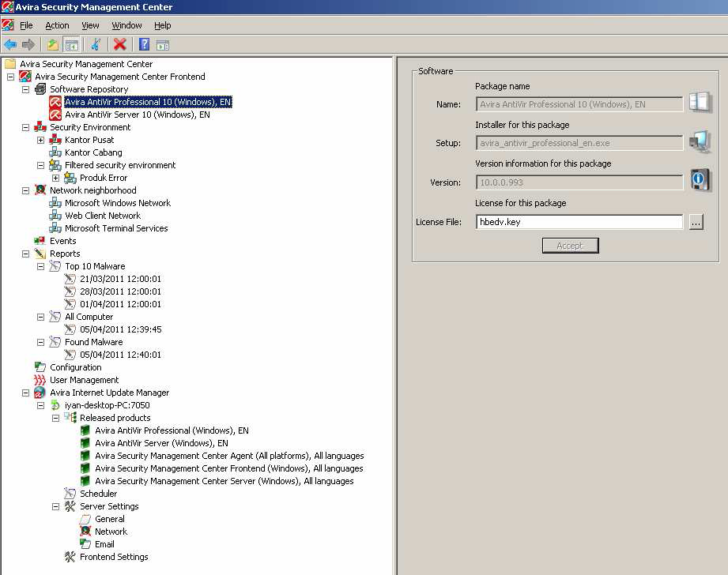The width and height of the screenshot is (728, 575).
Task: Open the Action menu
Action: pos(57,25)
